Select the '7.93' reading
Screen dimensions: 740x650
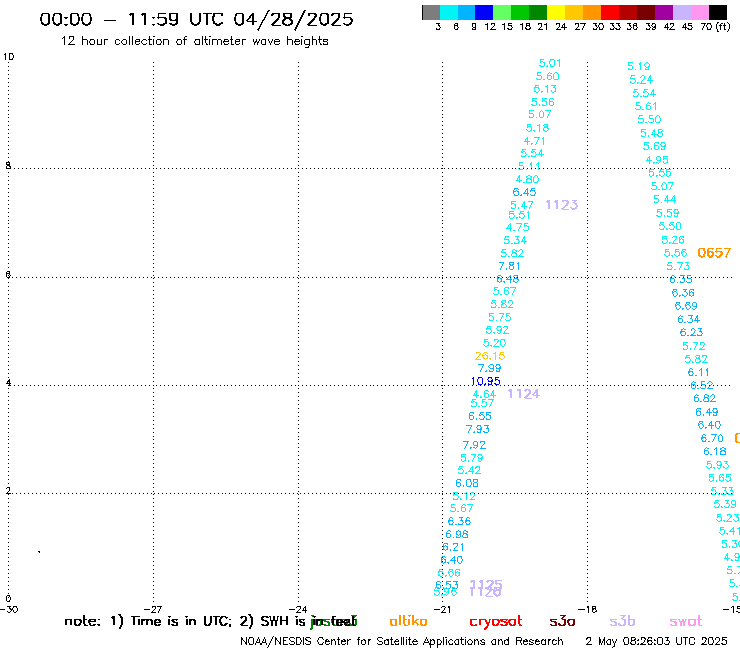pyautogui.click(x=478, y=429)
